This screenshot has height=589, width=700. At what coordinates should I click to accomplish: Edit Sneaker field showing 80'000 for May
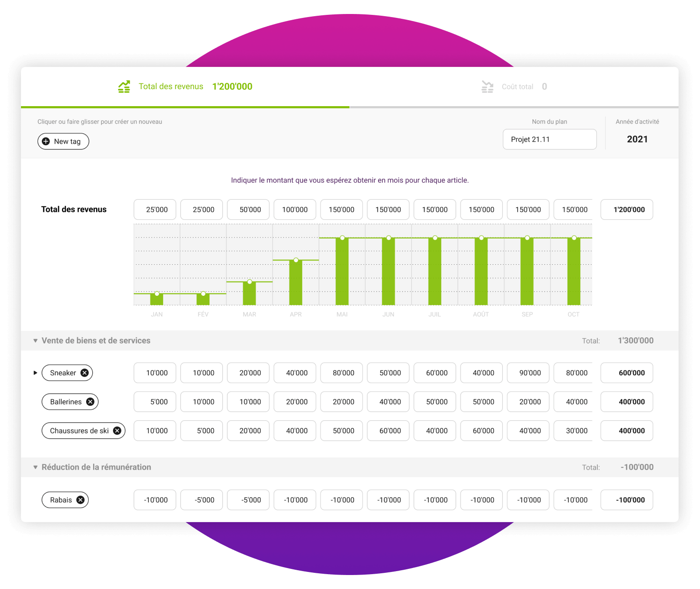341,373
